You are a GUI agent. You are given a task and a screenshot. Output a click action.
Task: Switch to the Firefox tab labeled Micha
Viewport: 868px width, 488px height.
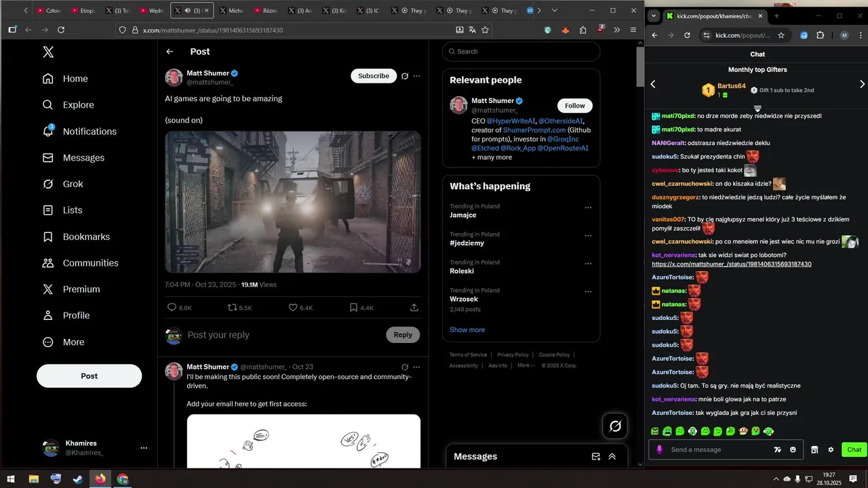230,11
